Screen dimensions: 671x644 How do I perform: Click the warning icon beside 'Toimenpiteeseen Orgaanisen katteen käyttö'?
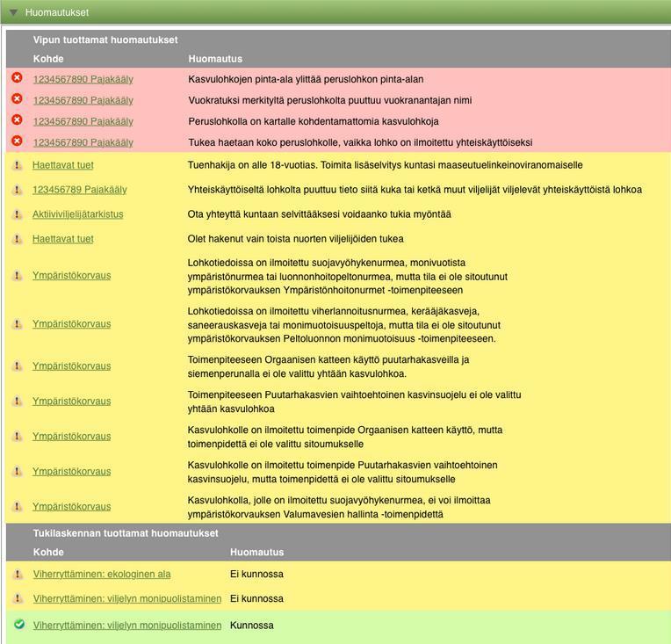(17, 366)
